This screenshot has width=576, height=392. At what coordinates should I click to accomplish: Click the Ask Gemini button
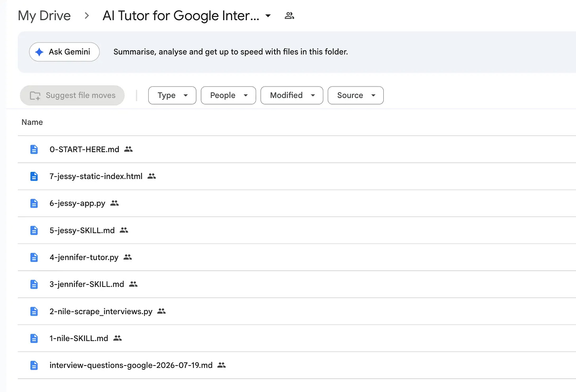[64, 52]
